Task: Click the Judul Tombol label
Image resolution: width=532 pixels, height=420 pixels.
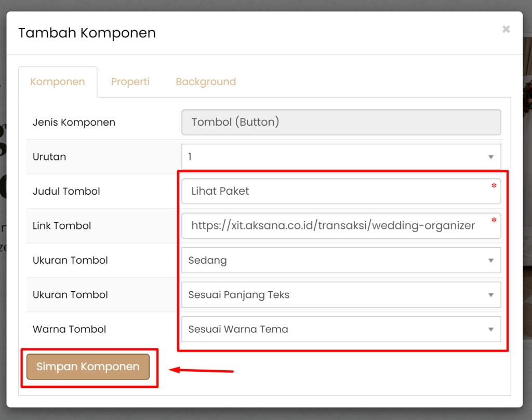Action: pos(66,192)
